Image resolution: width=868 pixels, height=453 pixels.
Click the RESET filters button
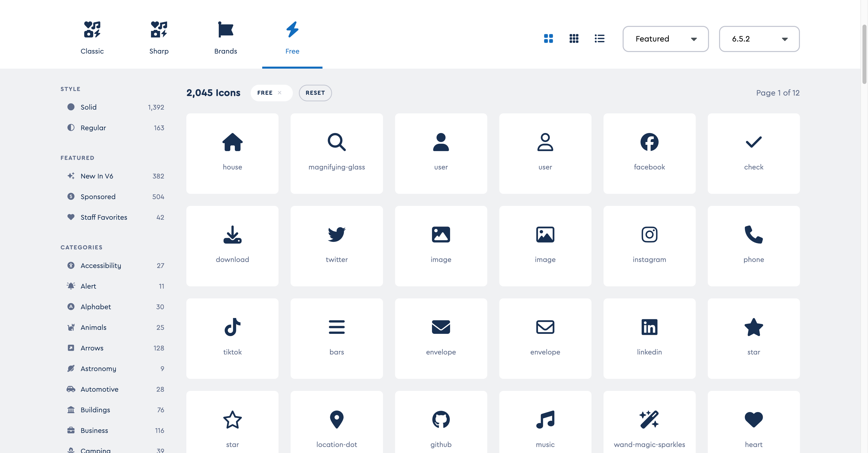pos(315,93)
